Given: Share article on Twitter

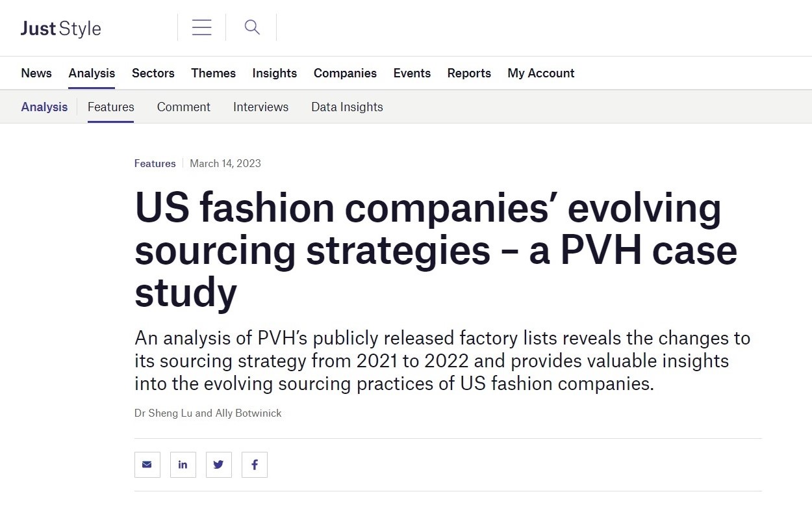Looking at the screenshot, I should click(219, 465).
